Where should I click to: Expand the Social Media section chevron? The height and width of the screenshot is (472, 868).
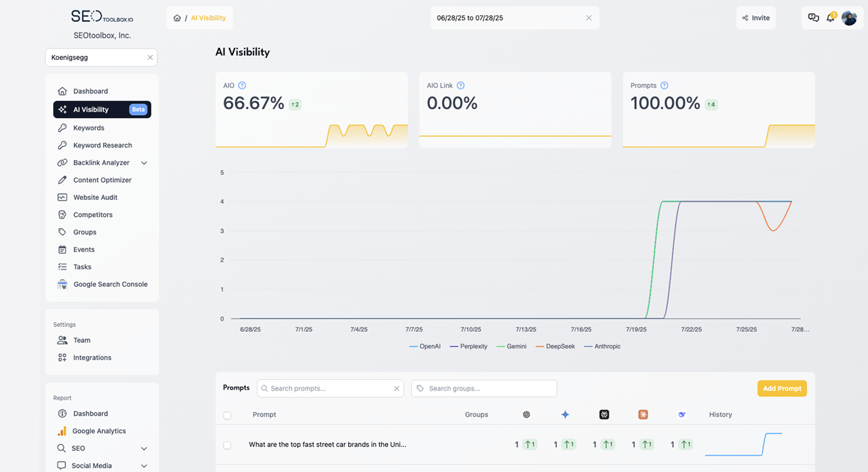coord(144,466)
